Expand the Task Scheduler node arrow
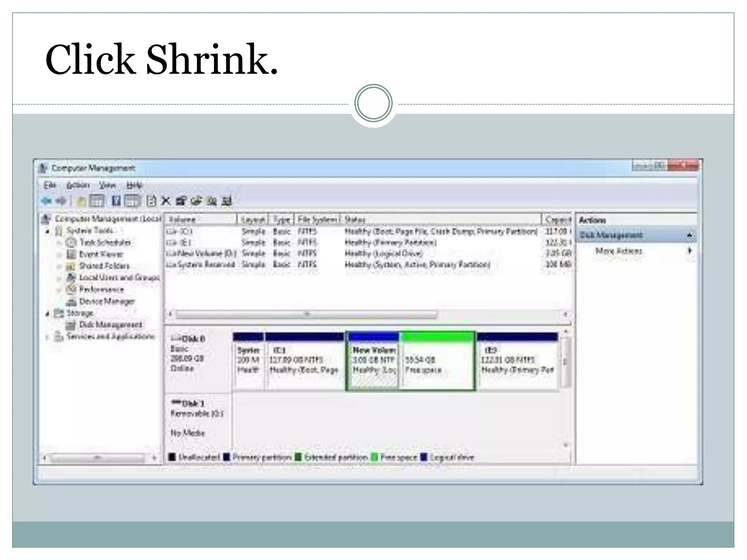This screenshot has height=560, width=747. click(59, 243)
